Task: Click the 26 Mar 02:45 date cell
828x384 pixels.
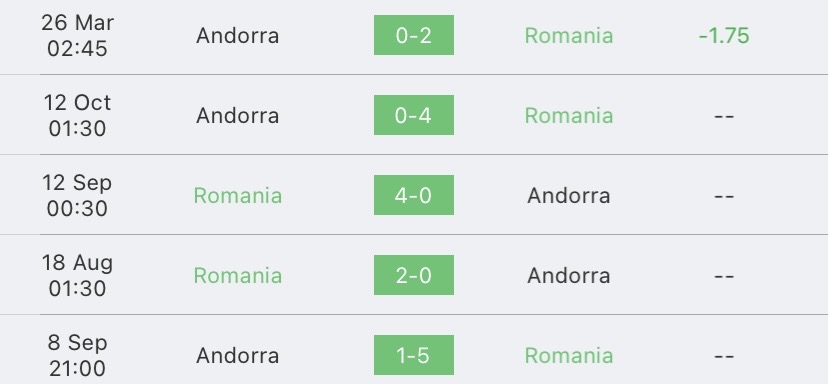Action: point(77,35)
